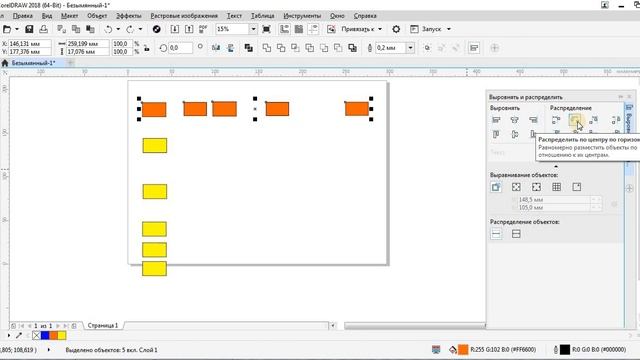Click the Trim shapes icon
Viewport: 640px width, 360px height.
tap(281, 48)
